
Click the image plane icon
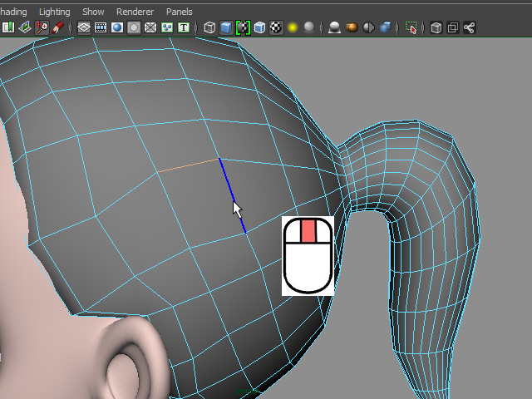point(25,27)
